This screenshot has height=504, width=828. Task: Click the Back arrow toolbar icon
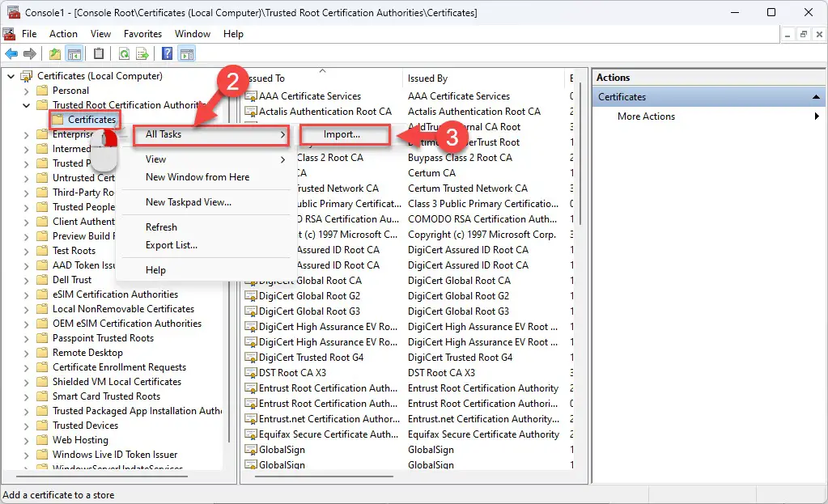pyautogui.click(x=11, y=54)
